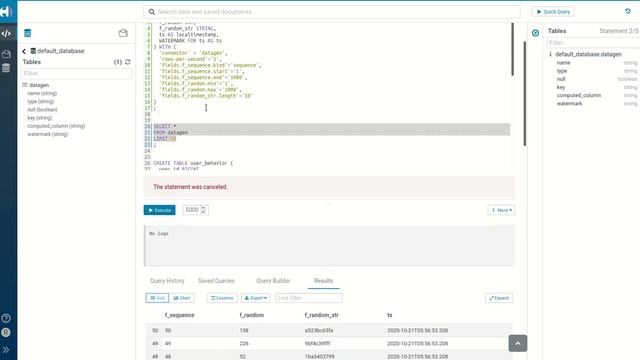Switch to Query History tab

click(167, 281)
